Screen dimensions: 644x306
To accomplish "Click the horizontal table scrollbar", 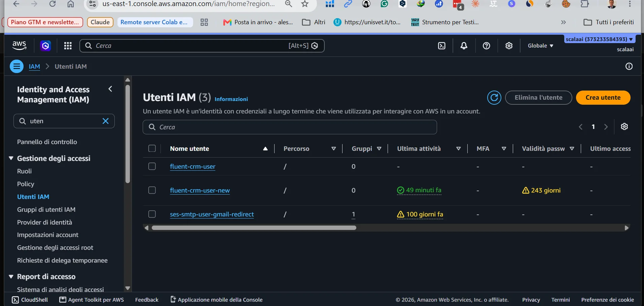I will (x=254, y=228).
